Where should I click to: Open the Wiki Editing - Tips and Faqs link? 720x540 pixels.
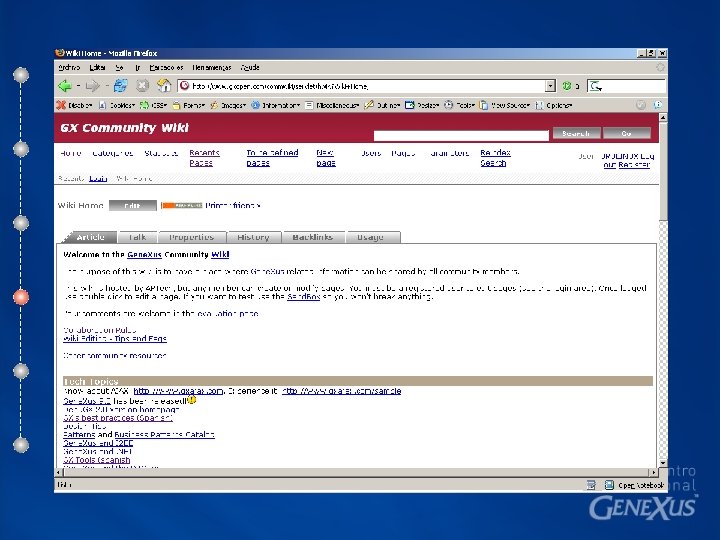(115, 339)
